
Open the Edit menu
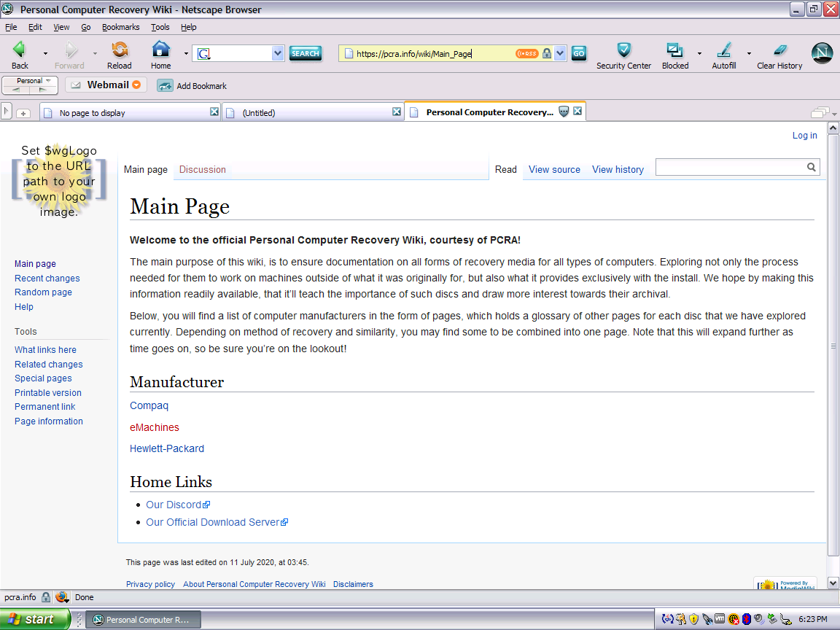(x=35, y=27)
